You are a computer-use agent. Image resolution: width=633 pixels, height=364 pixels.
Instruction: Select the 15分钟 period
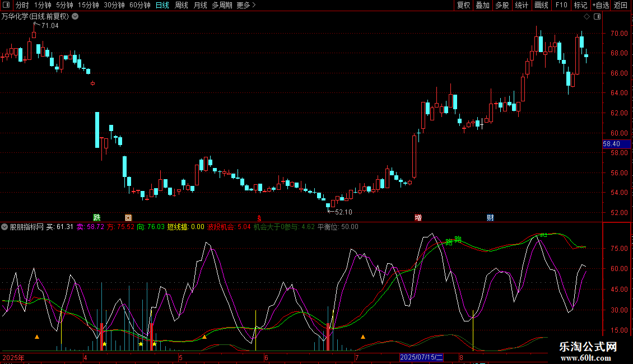[88, 5]
